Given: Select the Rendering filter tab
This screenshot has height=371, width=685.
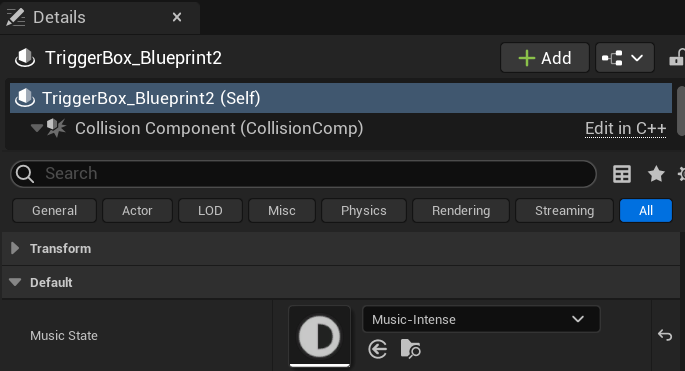Looking at the screenshot, I should pyautogui.click(x=461, y=211).
